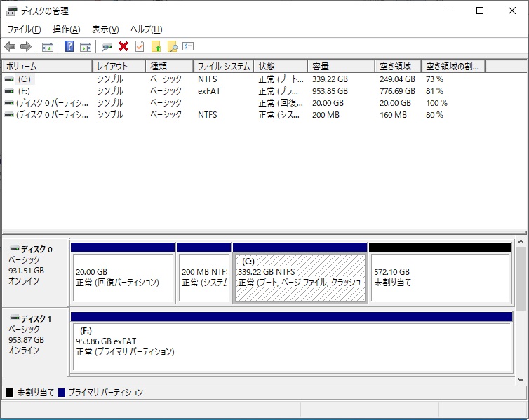Click the exFAT file system cell
Image resolution: width=529 pixels, height=420 pixels.
click(x=209, y=91)
